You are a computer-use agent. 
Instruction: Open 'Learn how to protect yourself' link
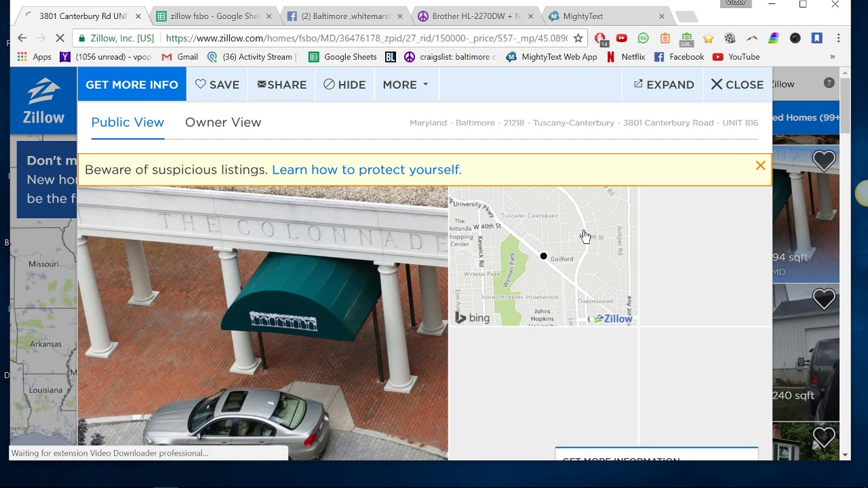[x=366, y=169]
